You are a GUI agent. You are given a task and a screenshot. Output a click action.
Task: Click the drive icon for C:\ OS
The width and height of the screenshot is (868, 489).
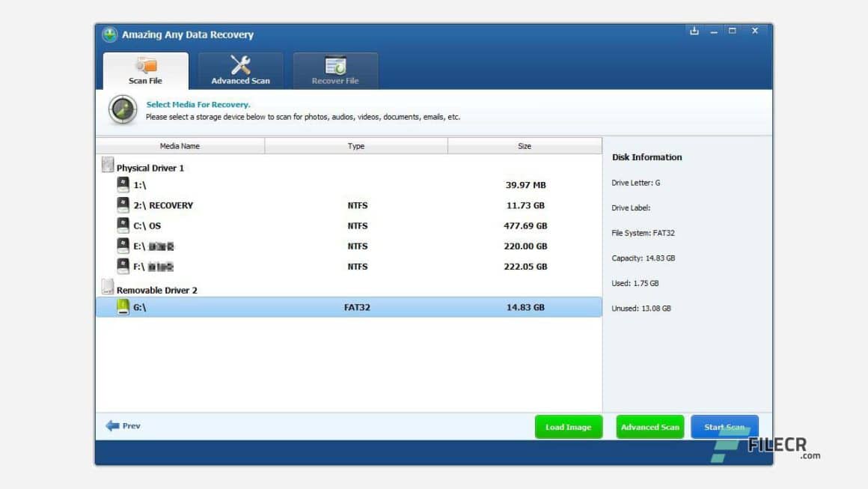123,225
